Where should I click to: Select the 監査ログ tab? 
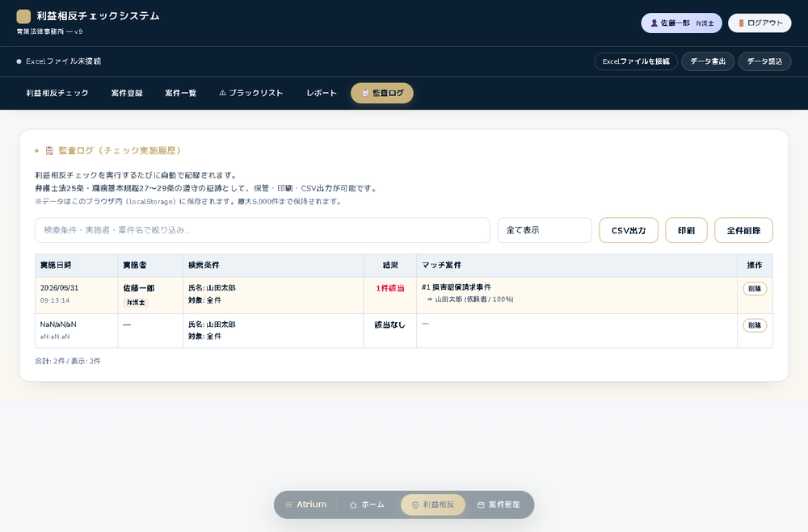(382, 93)
